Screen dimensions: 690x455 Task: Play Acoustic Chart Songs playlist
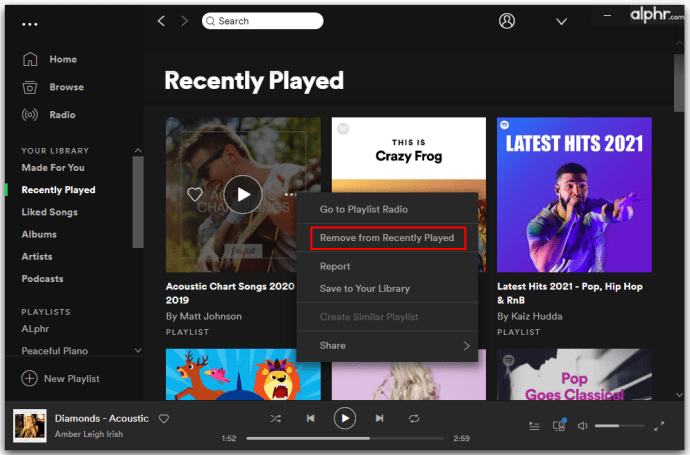pos(243,194)
